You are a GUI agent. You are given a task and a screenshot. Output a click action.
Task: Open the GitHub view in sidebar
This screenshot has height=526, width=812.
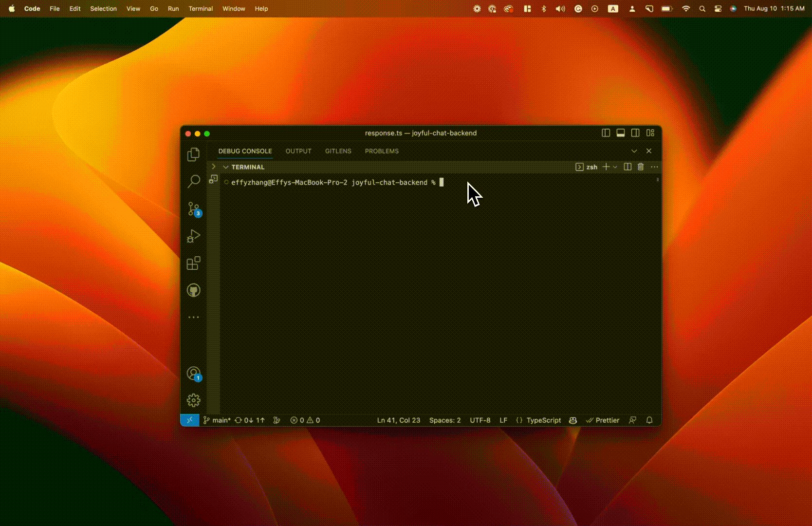pos(193,291)
